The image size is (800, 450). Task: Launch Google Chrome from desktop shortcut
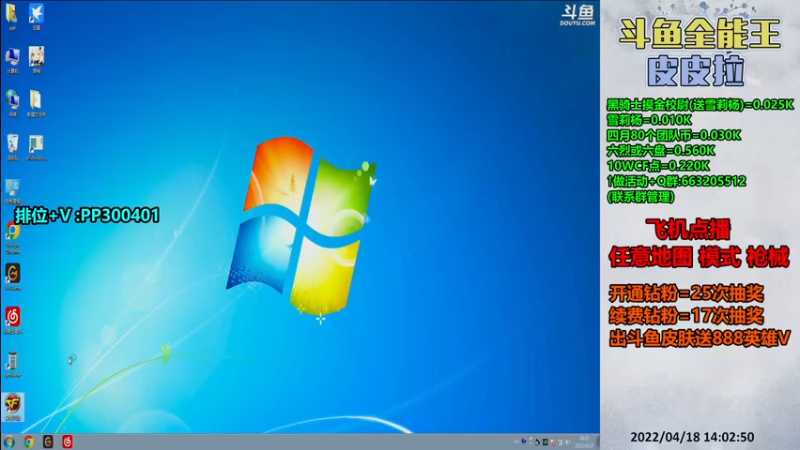pos(13,238)
